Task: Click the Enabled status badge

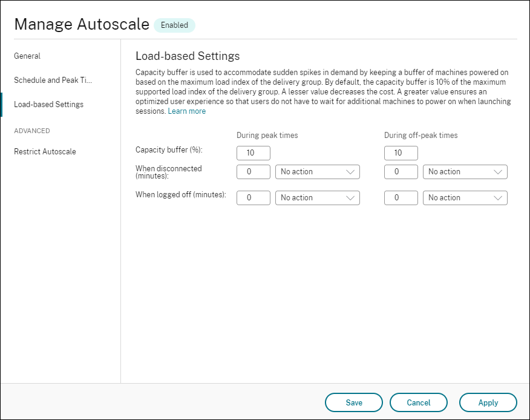Action: (x=174, y=25)
